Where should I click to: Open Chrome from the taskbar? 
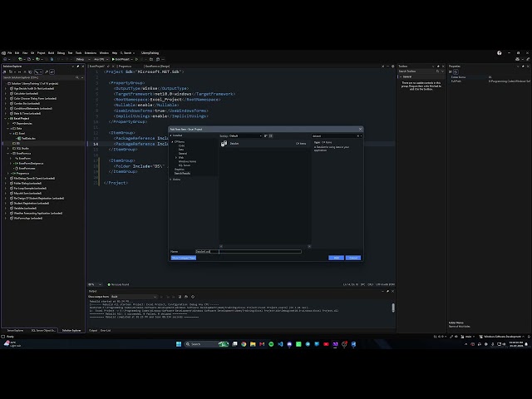[x=244, y=344]
